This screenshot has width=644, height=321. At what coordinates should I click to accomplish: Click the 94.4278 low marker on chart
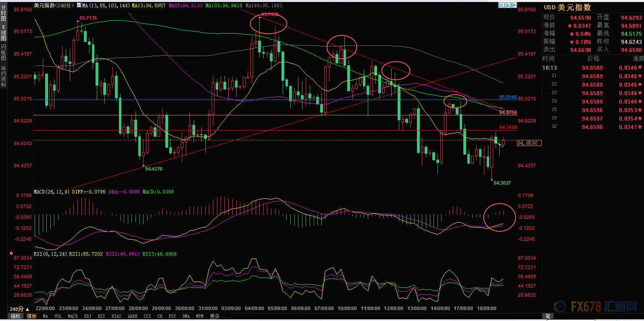tap(154, 169)
